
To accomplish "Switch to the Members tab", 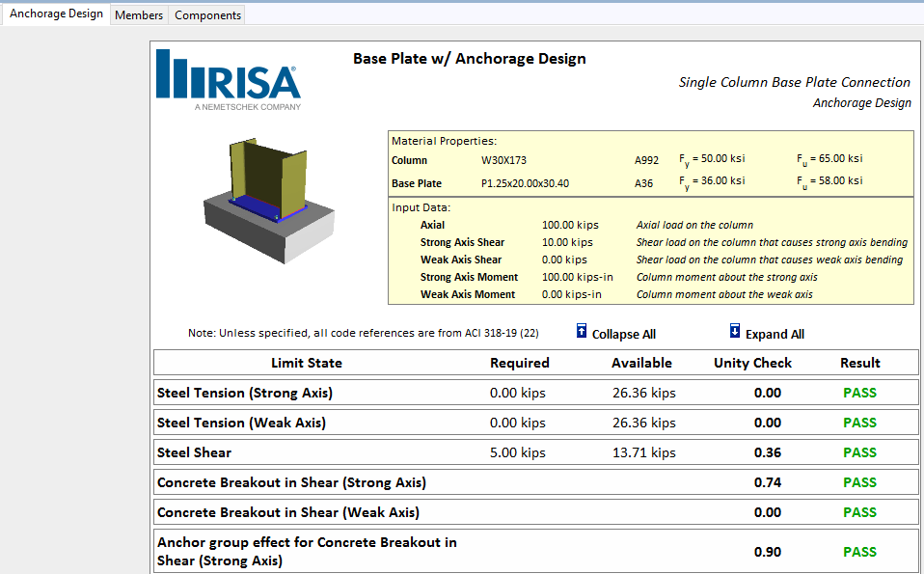I will (139, 15).
